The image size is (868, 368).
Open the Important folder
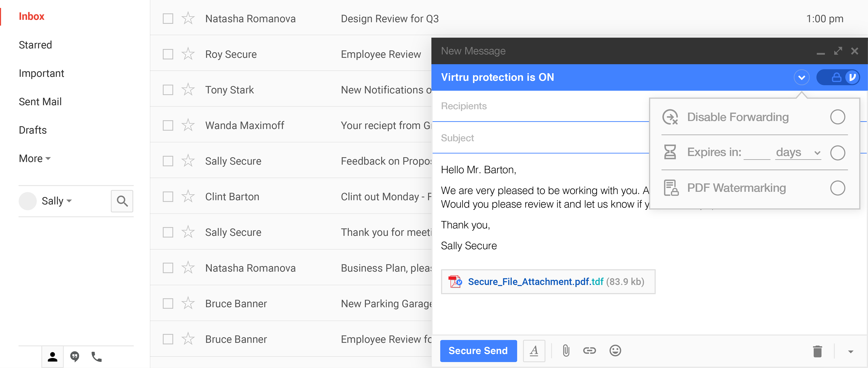41,73
